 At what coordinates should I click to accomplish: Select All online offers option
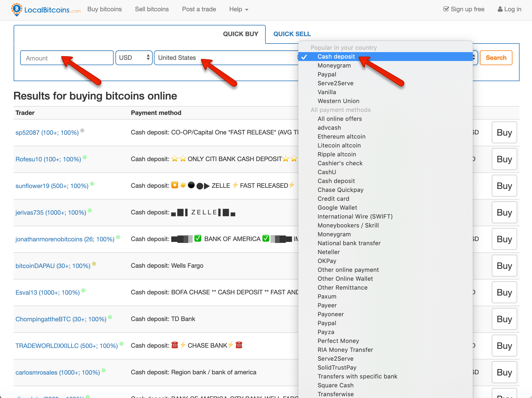[x=386, y=119]
